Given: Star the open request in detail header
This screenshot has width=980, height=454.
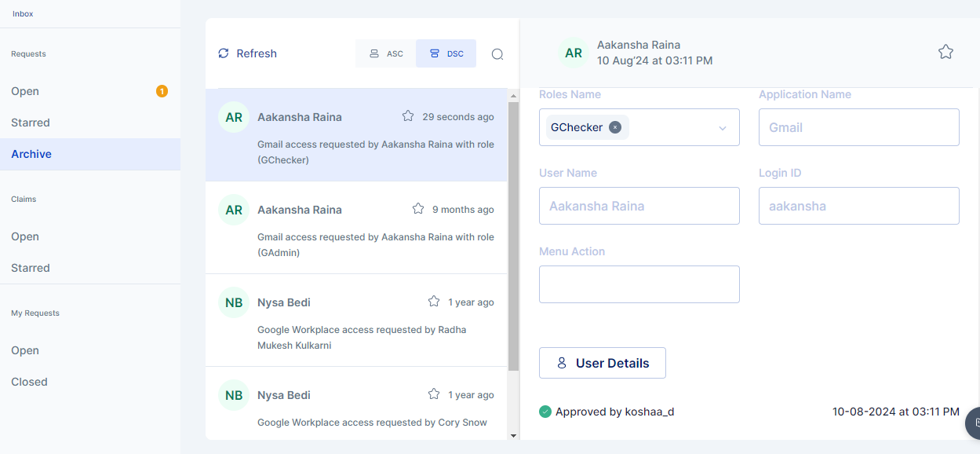Looking at the screenshot, I should click(945, 52).
